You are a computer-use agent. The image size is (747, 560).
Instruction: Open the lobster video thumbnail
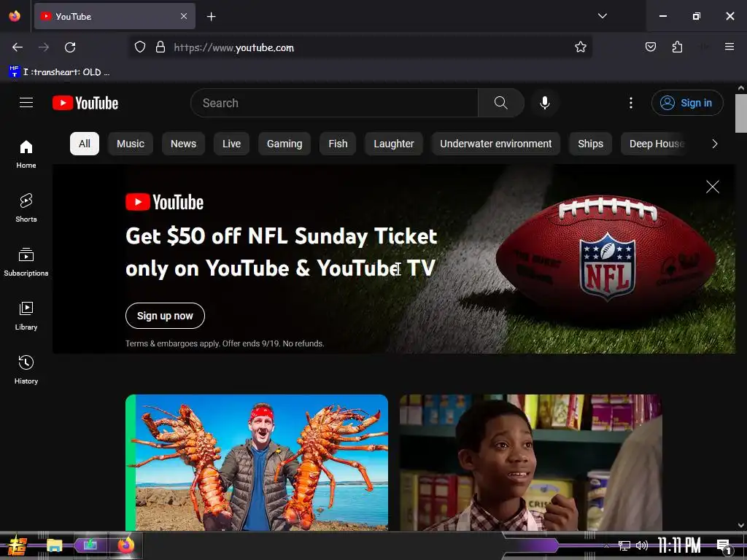(257, 462)
